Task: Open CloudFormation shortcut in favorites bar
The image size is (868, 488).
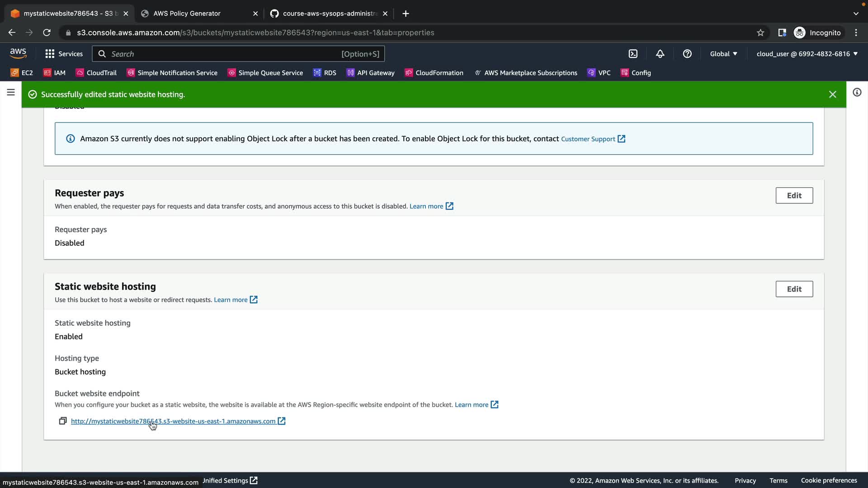Action: (434, 73)
